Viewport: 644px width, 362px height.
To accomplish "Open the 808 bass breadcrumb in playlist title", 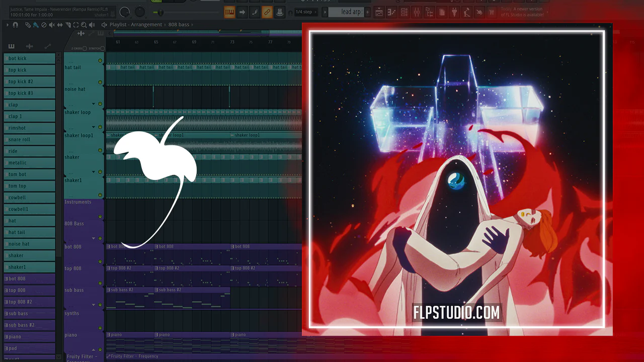I will [x=179, y=25].
